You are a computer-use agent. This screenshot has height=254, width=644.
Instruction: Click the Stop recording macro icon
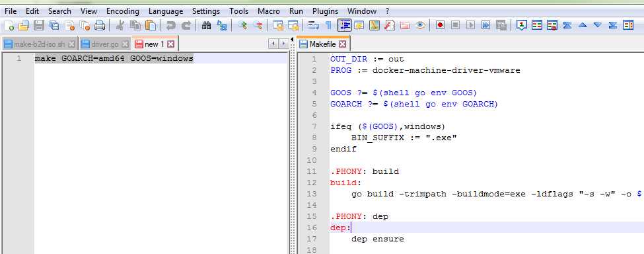pyautogui.click(x=456, y=26)
